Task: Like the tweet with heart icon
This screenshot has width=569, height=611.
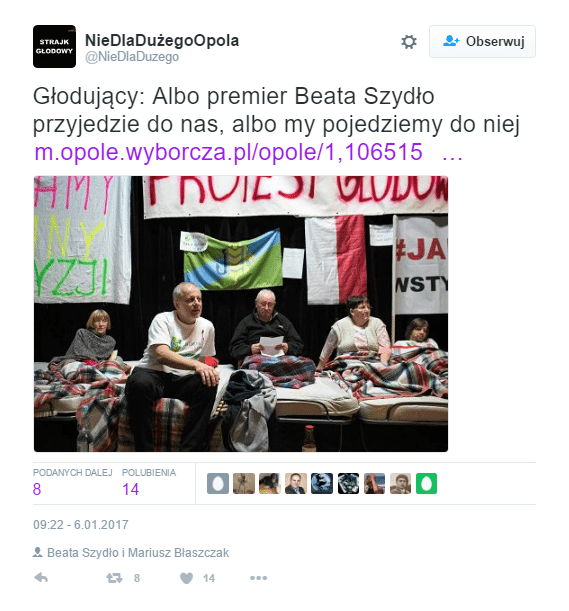Action: 186,578
